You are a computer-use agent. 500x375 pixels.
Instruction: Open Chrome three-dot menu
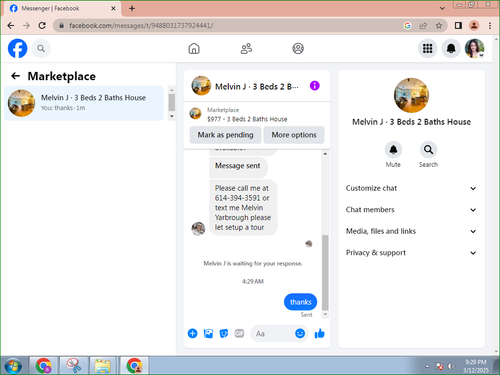pos(490,26)
